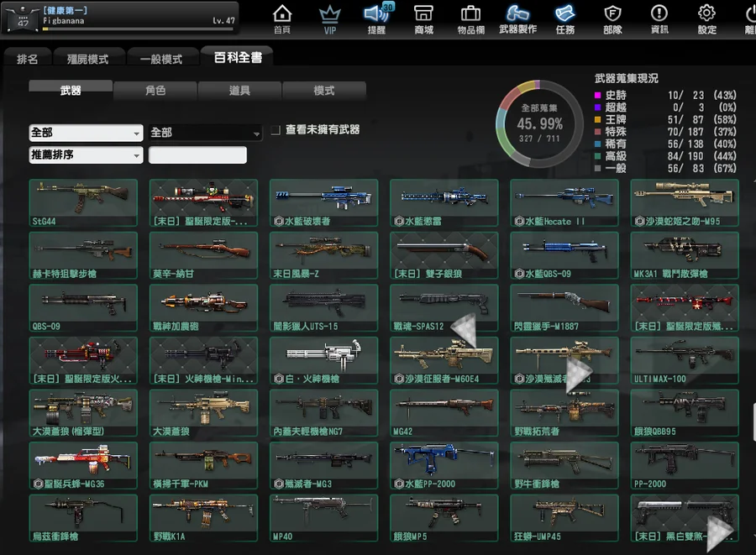Select the 餓狼QBB95 weapon card
The height and width of the screenshot is (555, 756).
point(685,413)
